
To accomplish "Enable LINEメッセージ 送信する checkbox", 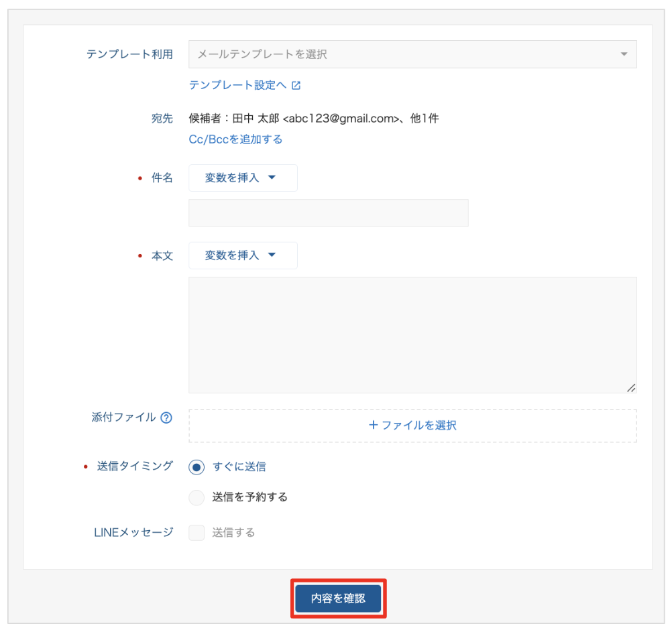I will coord(197,533).
